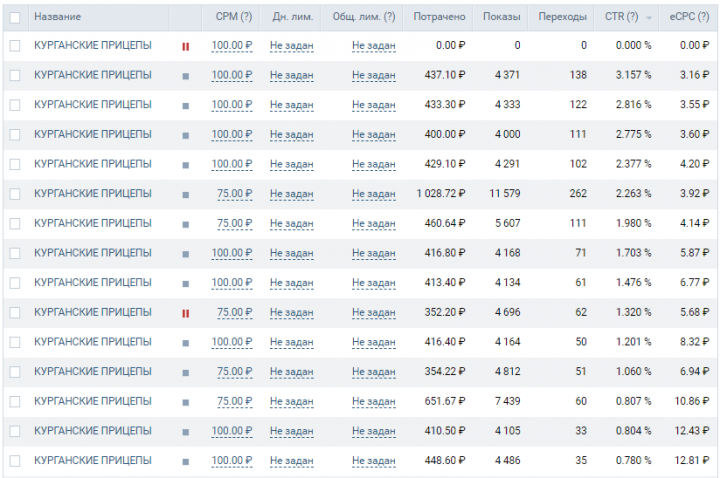Image resolution: width=720 pixels, height=478 pixels.
Task: Edit total limit for ad with 262 clicks
Action: 374,194
